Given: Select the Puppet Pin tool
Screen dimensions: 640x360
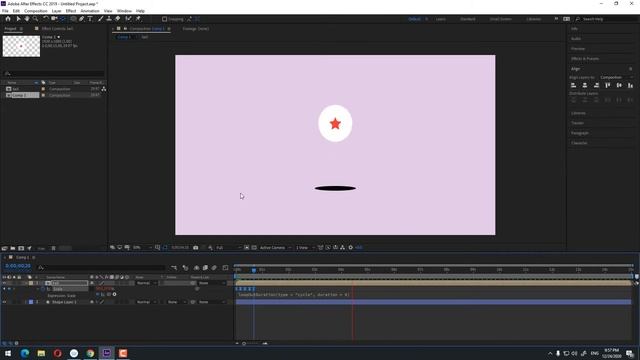Looking at the screenshot, I should (x=138, y=19).
